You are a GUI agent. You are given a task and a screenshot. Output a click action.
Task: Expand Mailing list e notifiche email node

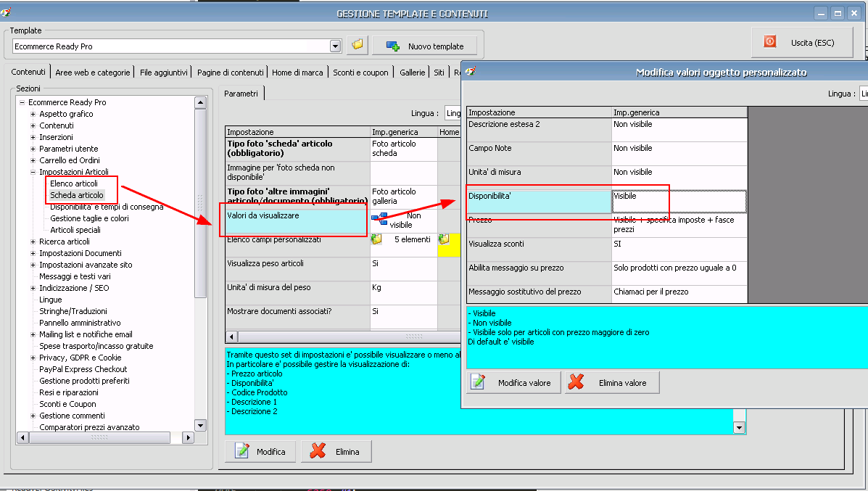pyautogui.click(x=33, y=335)
